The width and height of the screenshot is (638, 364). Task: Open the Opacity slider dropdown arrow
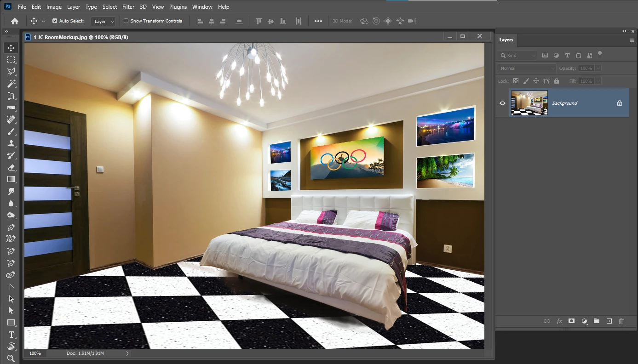tap(598, 68)
